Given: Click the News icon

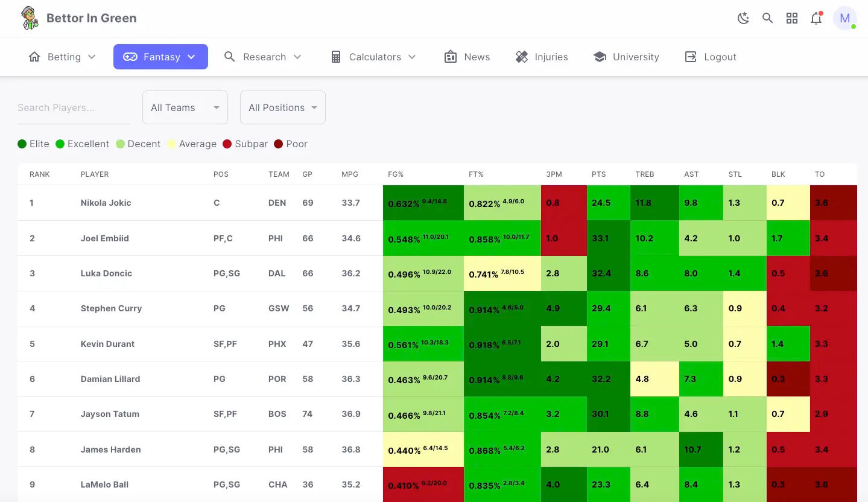Looking at the screenshot, I should [x=450, y=57].
